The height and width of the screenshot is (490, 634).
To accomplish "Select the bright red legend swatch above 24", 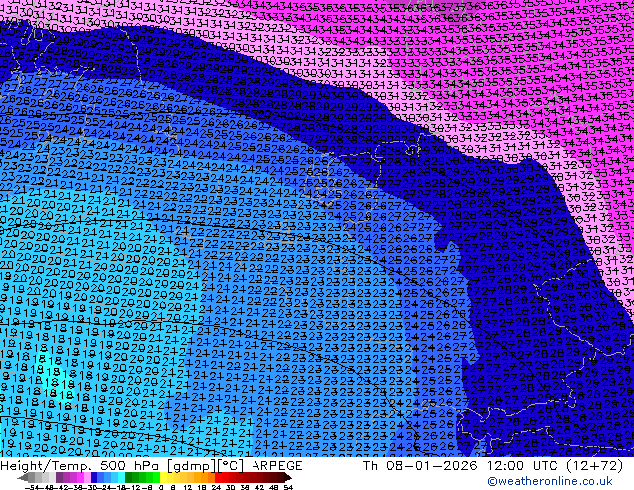I will click(218, 478).
